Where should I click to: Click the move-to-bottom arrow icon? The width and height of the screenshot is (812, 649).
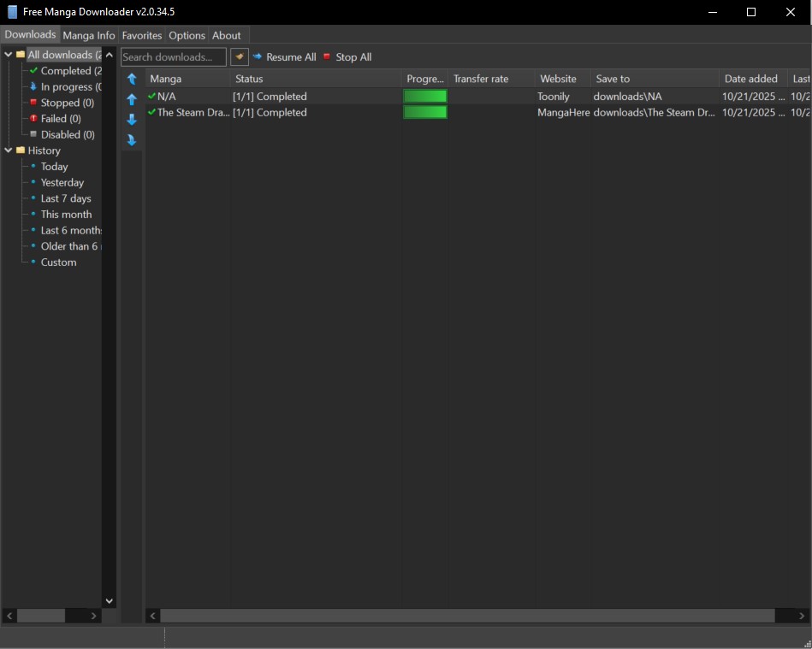[132, 140]
